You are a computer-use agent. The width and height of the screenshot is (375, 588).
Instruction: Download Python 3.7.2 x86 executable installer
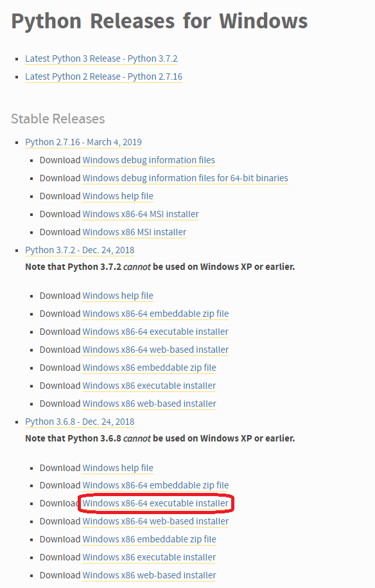point(149,386)
